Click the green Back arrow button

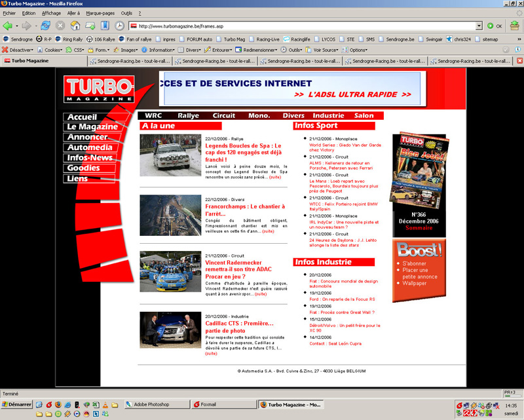coord(7,26)
